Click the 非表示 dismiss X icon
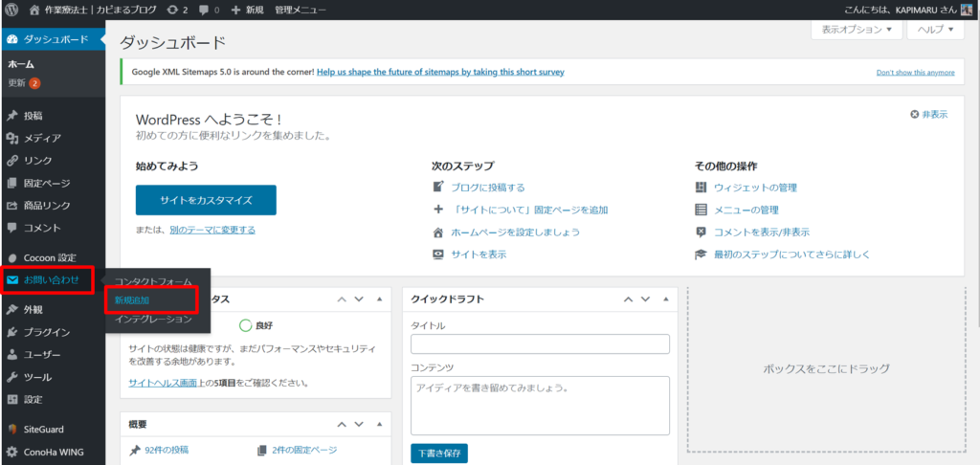The width and height of the screenshot is (980, 465). [914, 115]
